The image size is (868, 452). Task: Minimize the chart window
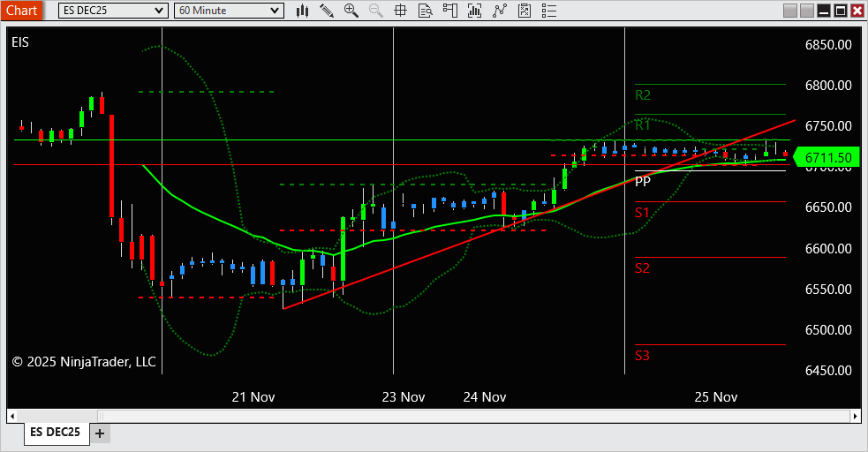[x=824, y=11]
